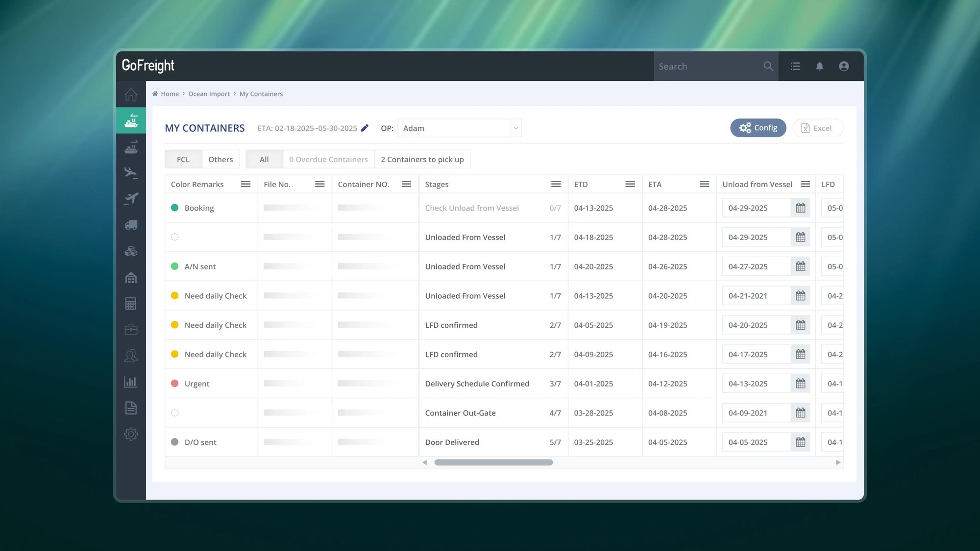The image size is (980, 551).
Task: Click the Urgent red color dot
Action: tap(174, 383)
